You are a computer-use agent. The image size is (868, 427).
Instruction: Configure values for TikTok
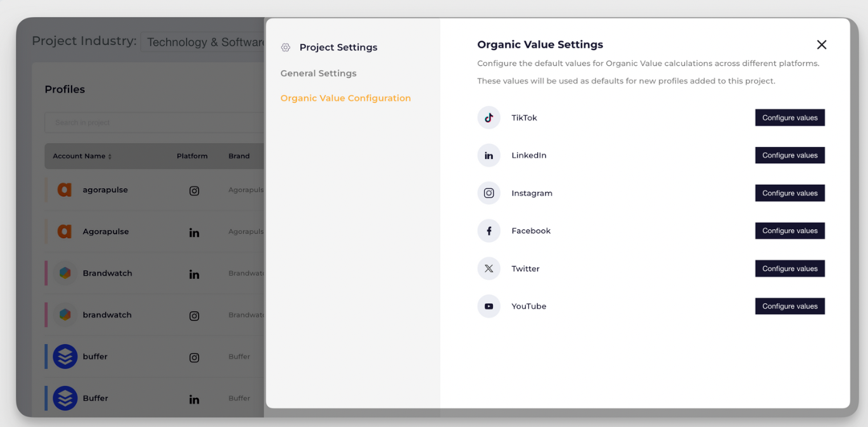[x=789, y=118]
